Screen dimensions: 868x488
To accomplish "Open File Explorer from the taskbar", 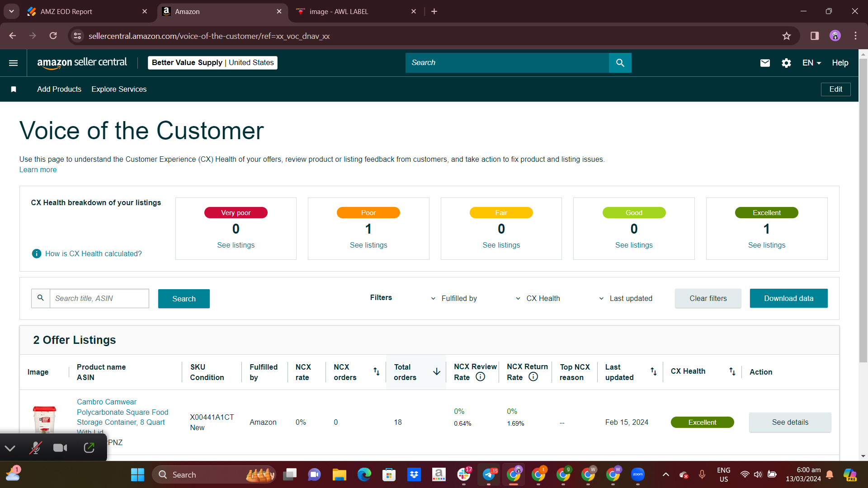I will [339, 475].
